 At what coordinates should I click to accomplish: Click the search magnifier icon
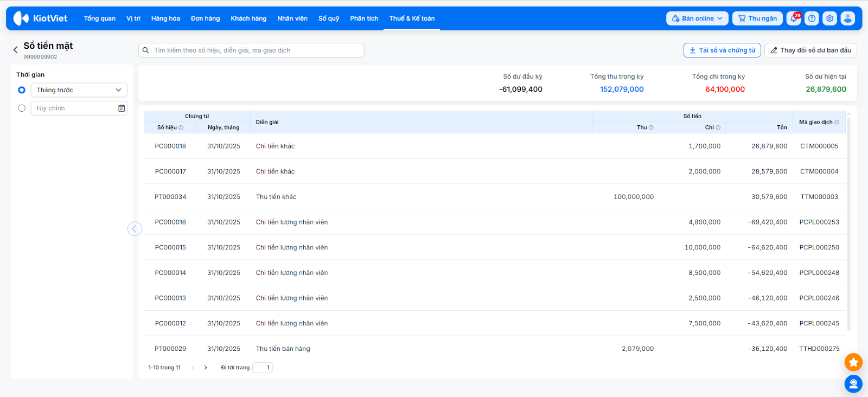tap(146, 50)
